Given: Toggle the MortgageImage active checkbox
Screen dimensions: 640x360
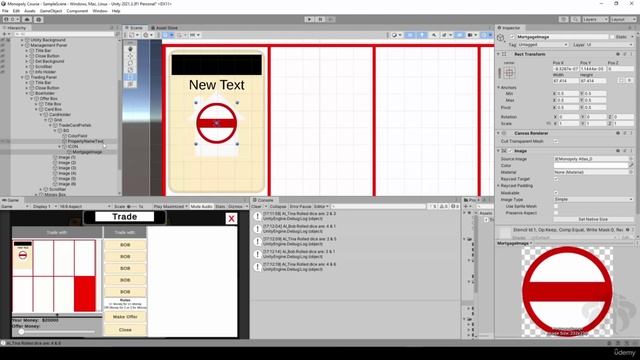Looking at the screenshot, I should pyautogui.click(x=512, y=37).
